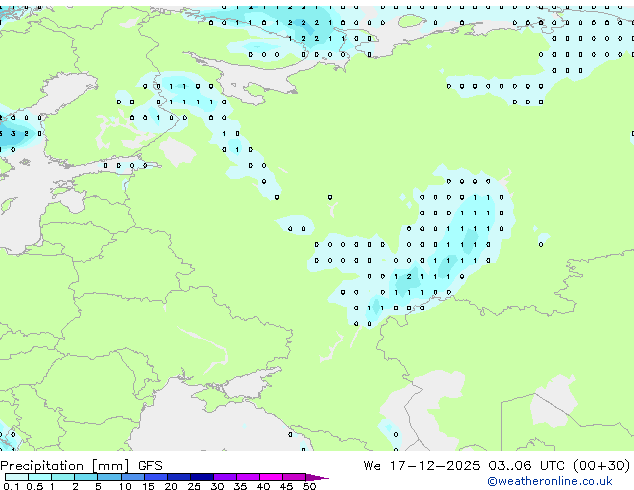Select the 25 to 30 dark blue swatch
Viewport: 634px width, 490px height.
[x=202, y=477]
